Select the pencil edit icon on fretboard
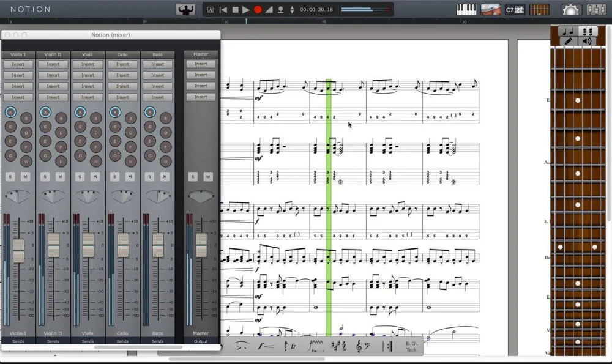This screenshot has height=364, width=612. tap(569, 41)
